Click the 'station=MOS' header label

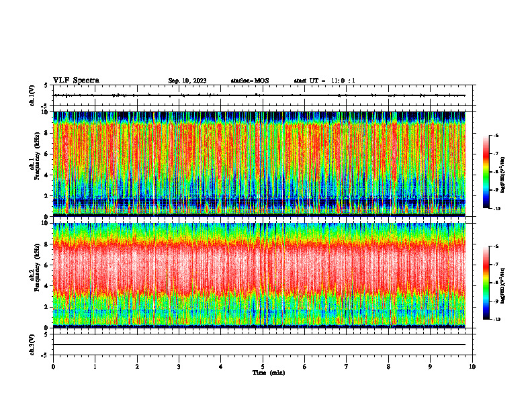250,81
